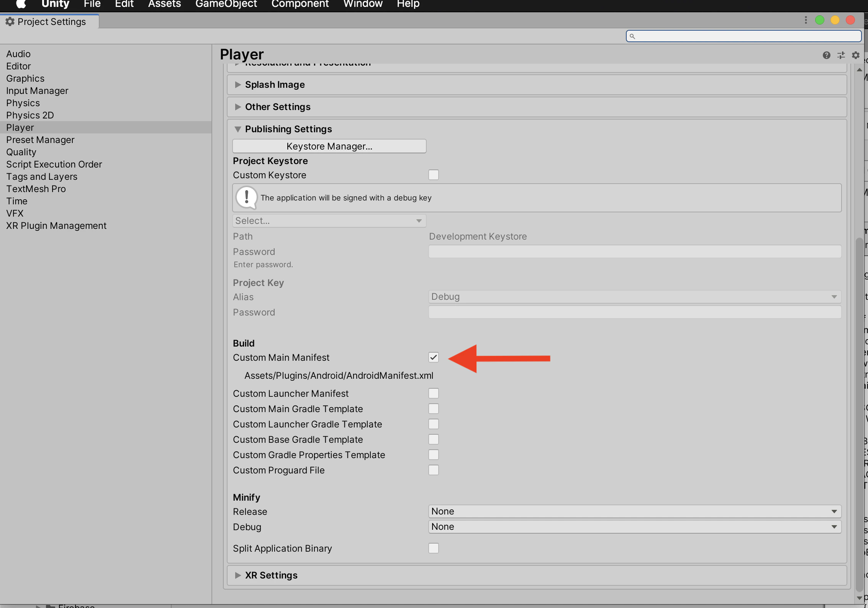Uncheck the Custom Main Manifest checkbox

[x=433, y=357]
